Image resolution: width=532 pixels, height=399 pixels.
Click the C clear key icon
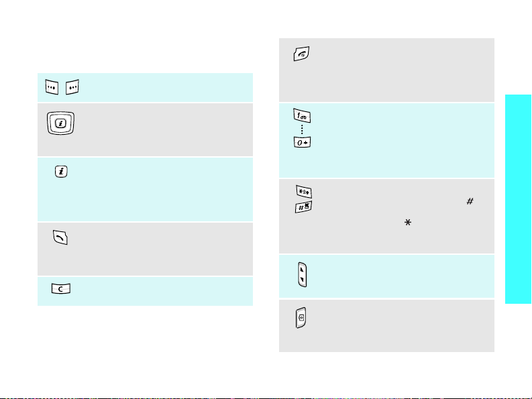pos(61,289)
